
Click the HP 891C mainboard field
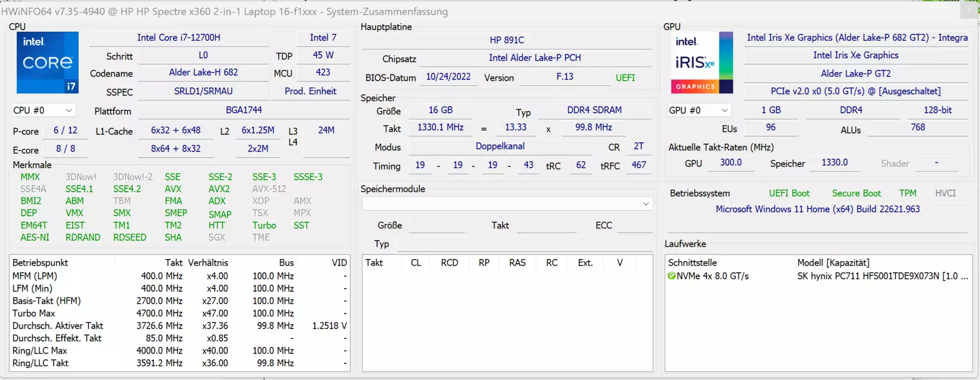pyautogui.click(x=507, y=40)
